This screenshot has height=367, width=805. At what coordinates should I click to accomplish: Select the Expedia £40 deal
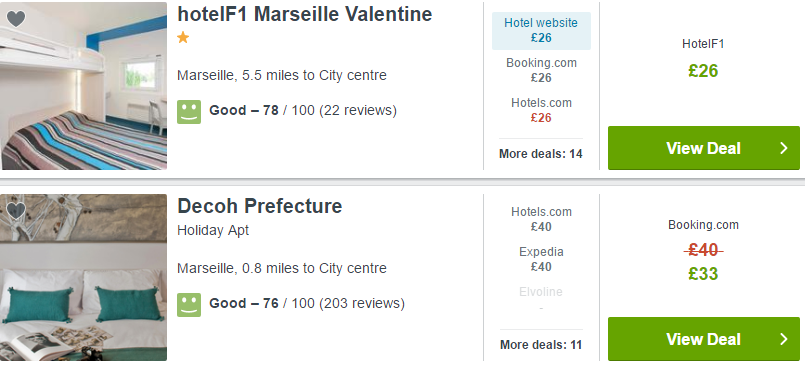[541, 259]
